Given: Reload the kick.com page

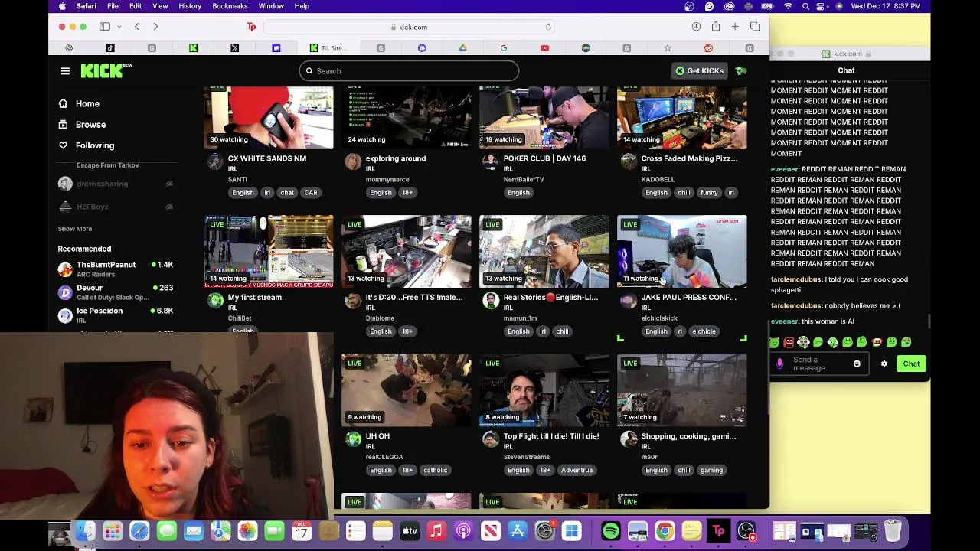Looking at the screenshot, I should pyautogui.click(x=548, y=27).
